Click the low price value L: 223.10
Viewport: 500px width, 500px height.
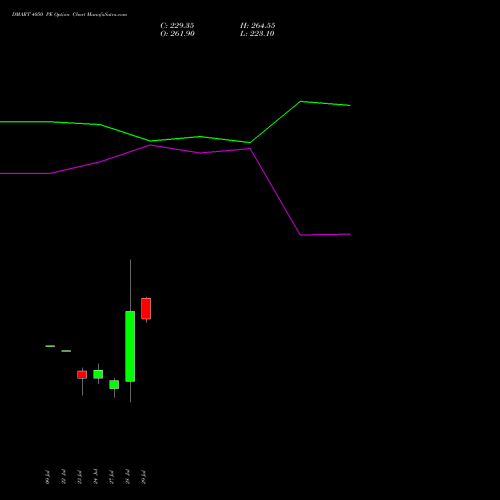coord(257,34)
